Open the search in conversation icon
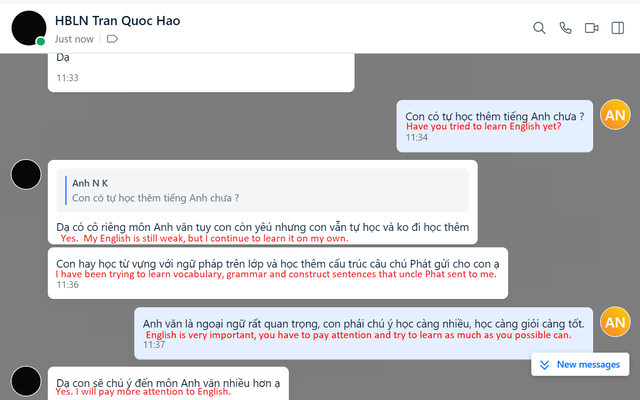Viewport: 640px width, 400px height. coord(539,28)
